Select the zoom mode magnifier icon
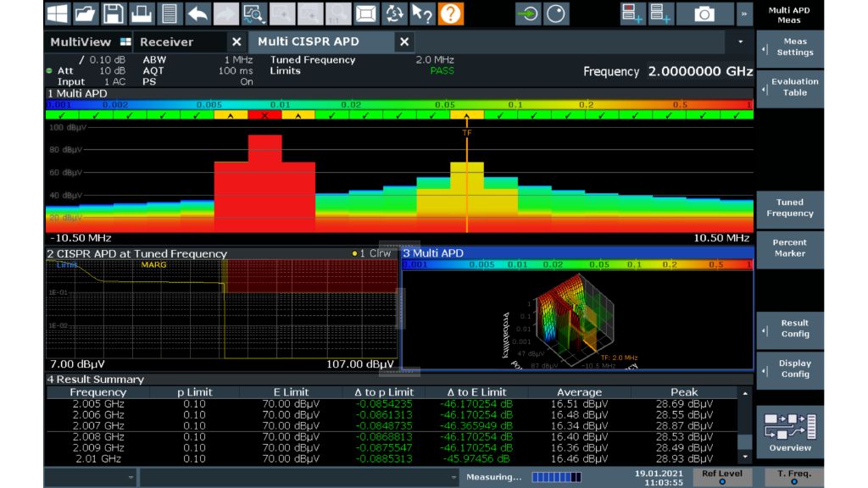The height and width of the screenshot is (488, 868). tap(254, 14)
